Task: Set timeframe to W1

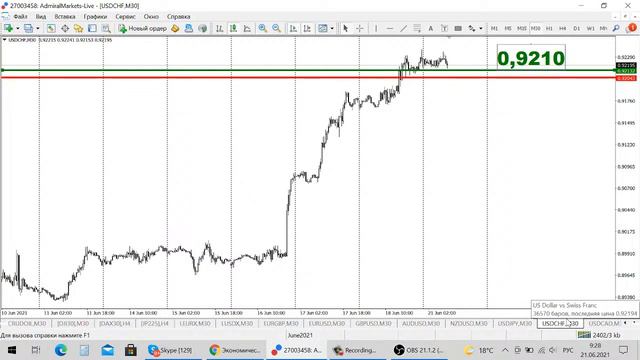Action: (x=590, y=28)
